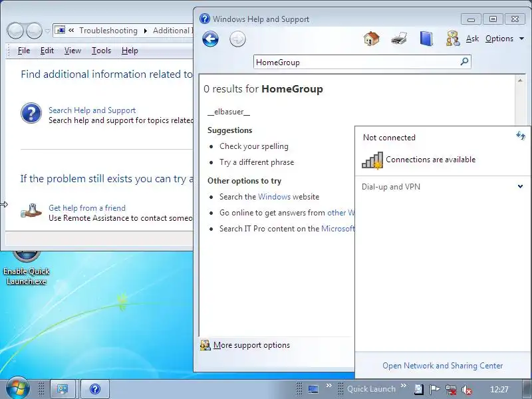Click the Windows website link
Viewport: 532px width, 399px height.
[x=274, y=197]
